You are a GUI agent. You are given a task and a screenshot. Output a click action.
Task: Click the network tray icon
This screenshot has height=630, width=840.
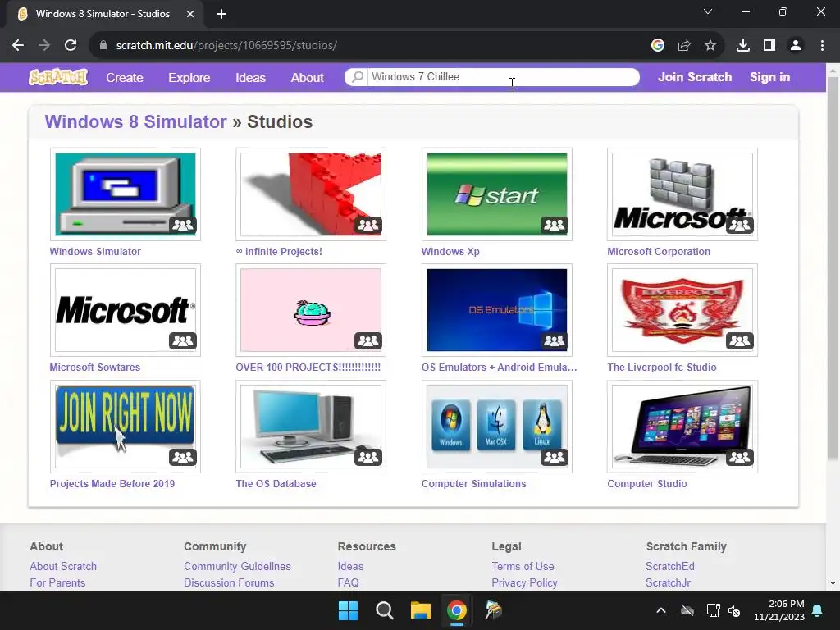[x=713, y=610]
